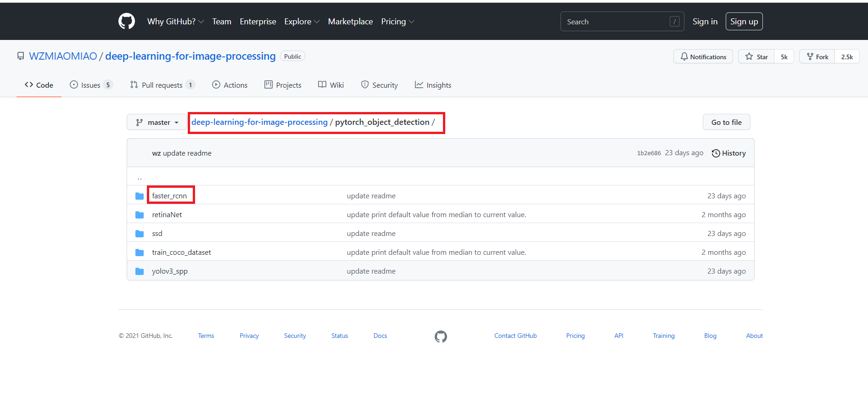The height and width of the screenshot is (415, 868).
Task: Expand the Pricing dropdown in header
Action: click(x=398, y=22)
